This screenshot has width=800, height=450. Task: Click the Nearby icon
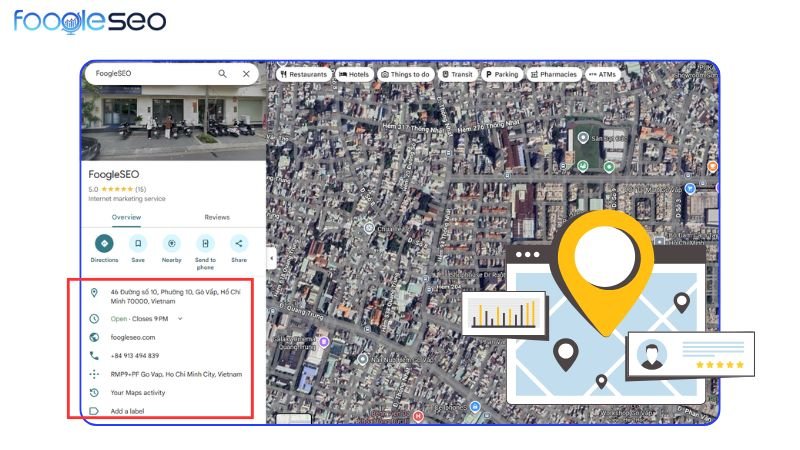(x=171, y=243)
